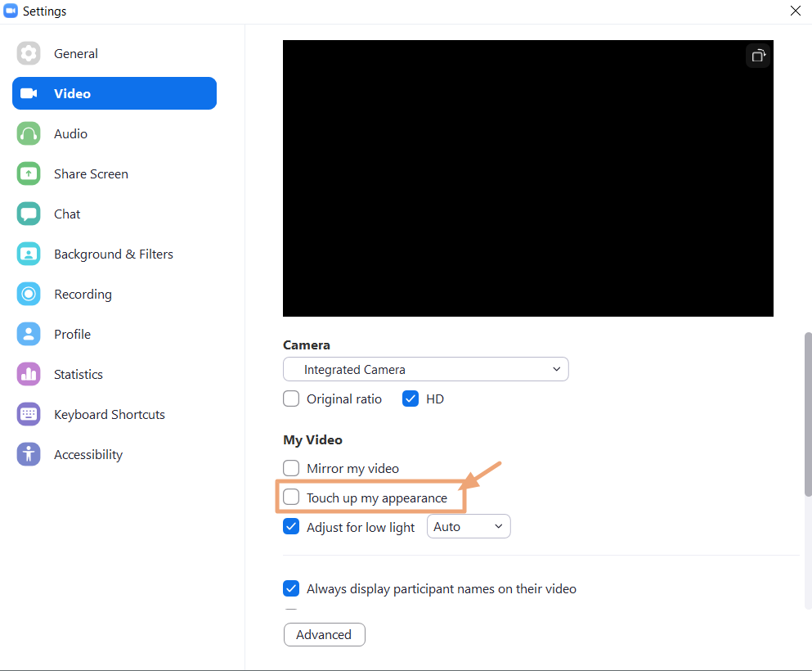This screenshot has width=812, height=671.
Task: Open Keyboard Shortcuts via its keyboard icon
Action: pos(29,414)
